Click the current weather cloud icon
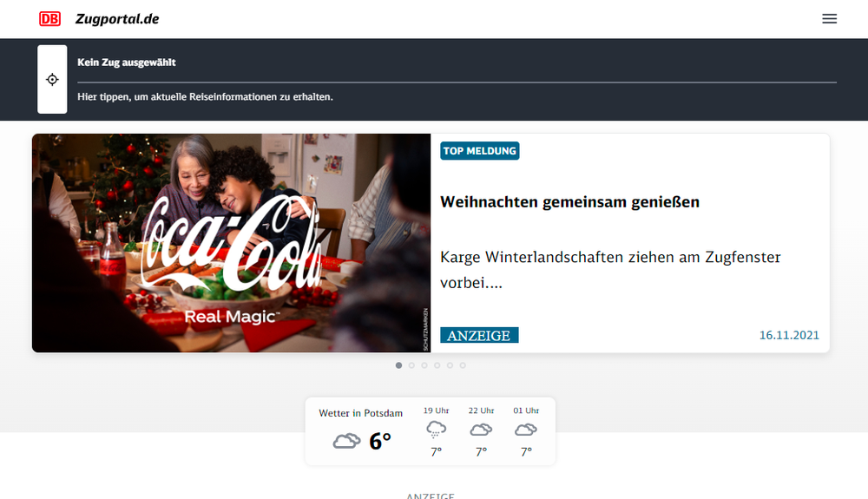This screenshot has height=499, width=868. (346, 441)
